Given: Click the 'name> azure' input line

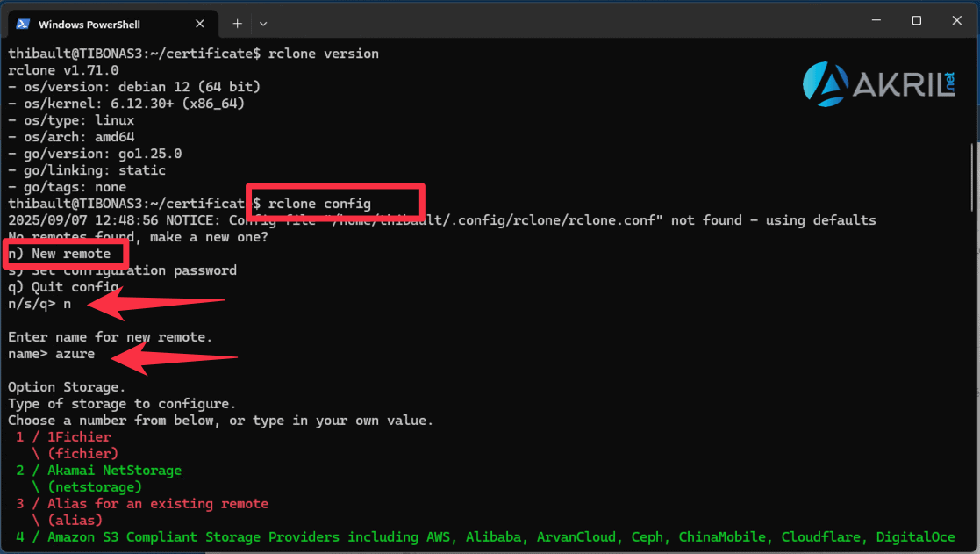Looking at the screenshot, I should click(51, 354).
